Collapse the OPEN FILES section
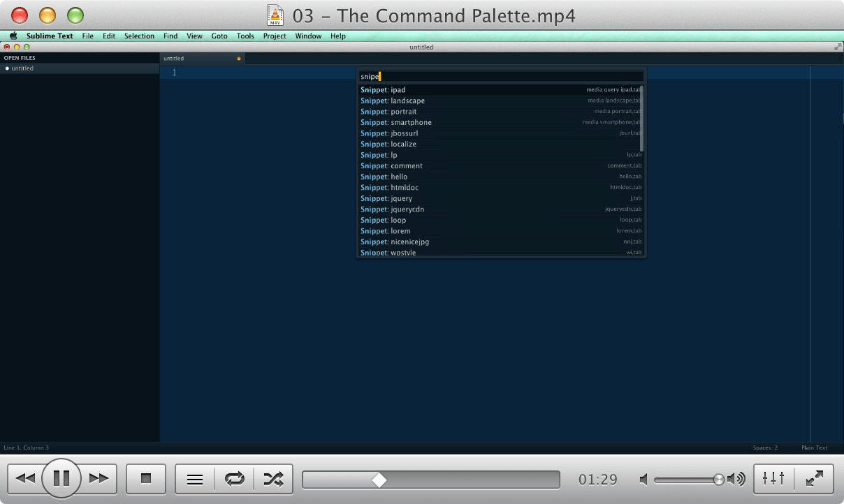 point(19,57)
